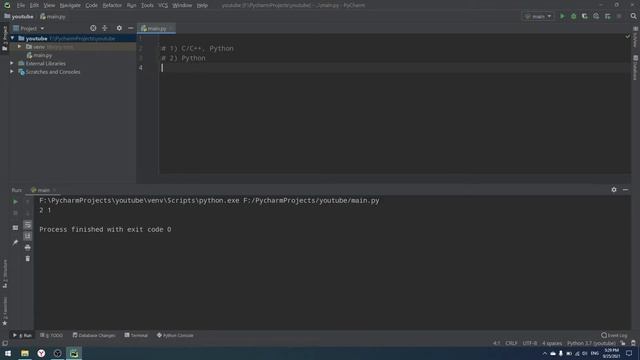Open Run panel settings gear
Image resolution: width=640 pixels, height=360 pixels.
(614, 190)
